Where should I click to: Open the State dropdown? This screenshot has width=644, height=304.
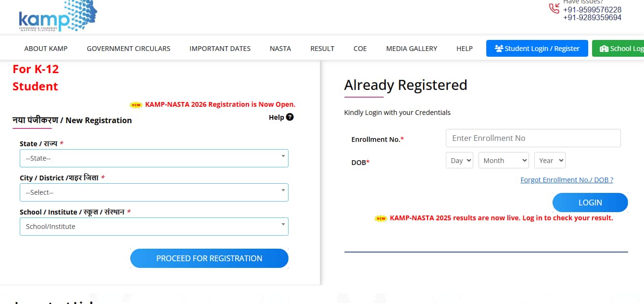154,158
